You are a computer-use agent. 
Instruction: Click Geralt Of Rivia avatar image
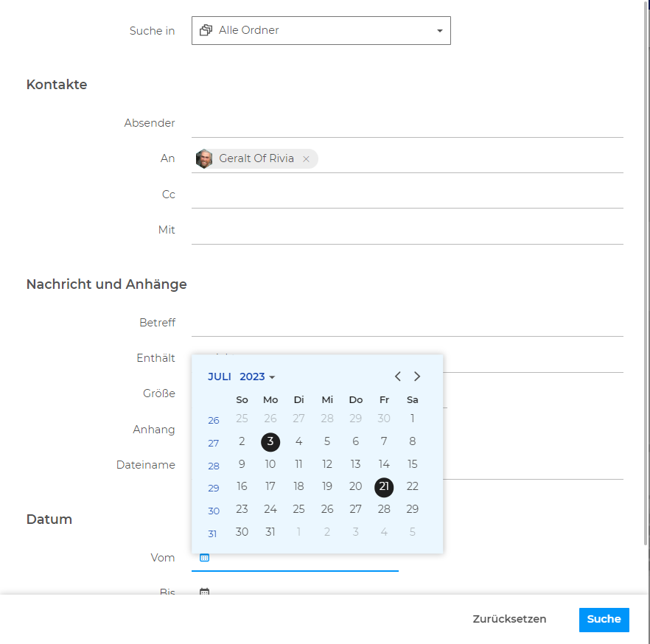click(x=204, y=158)
